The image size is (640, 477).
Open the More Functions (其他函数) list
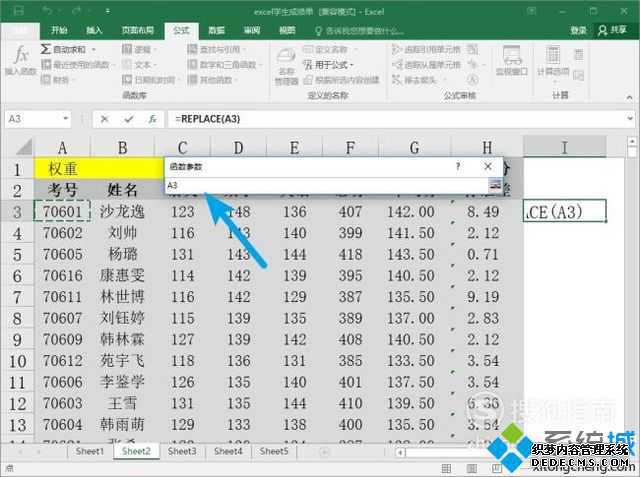point(212,80)
